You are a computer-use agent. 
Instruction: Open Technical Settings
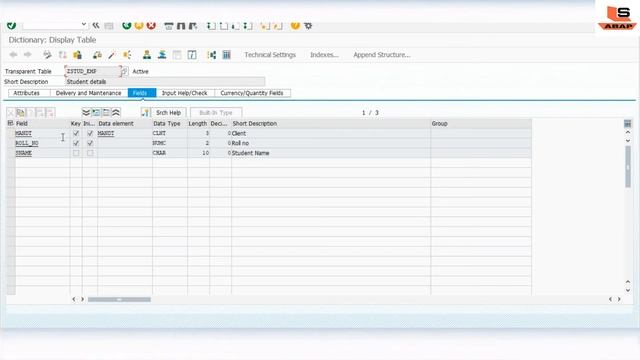pyautogui.click(x=270, y=55)
